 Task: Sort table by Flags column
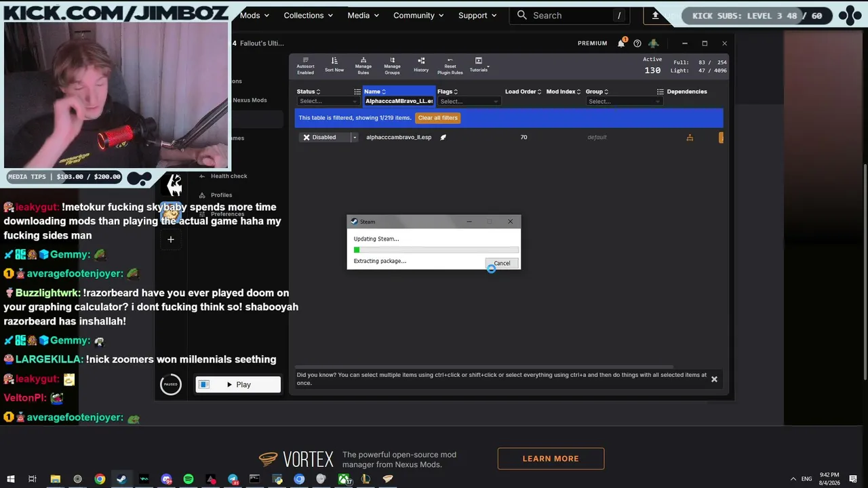[x=448, y=91]
